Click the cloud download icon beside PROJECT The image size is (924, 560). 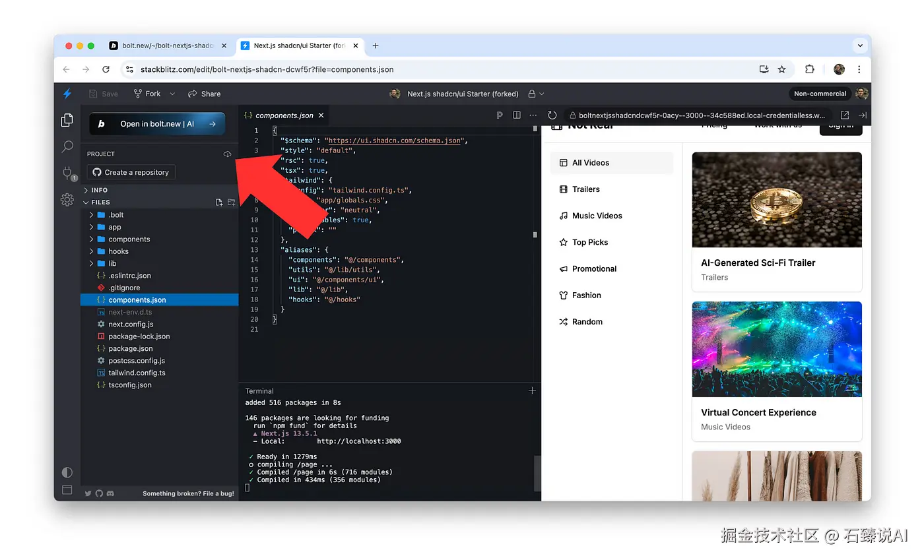(x=227, y=154)
